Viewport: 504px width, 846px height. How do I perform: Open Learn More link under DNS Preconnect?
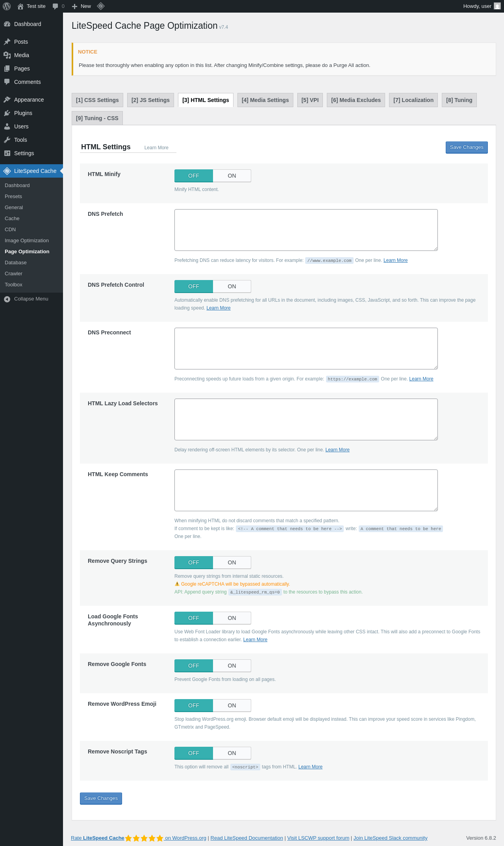point(421,379)
